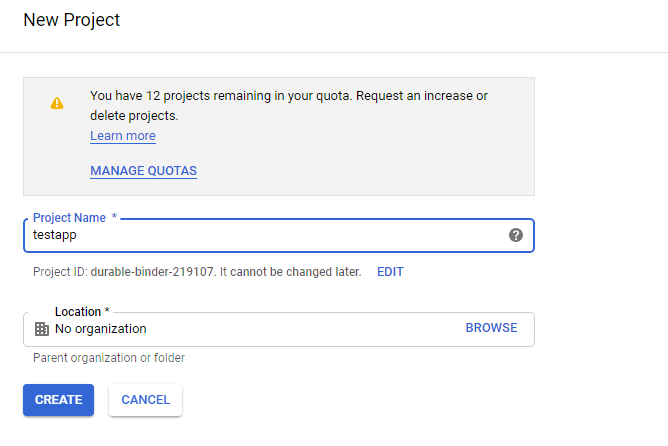Open the Project Name help question mark
Screen dimensions: 668x446
(515, 235)
